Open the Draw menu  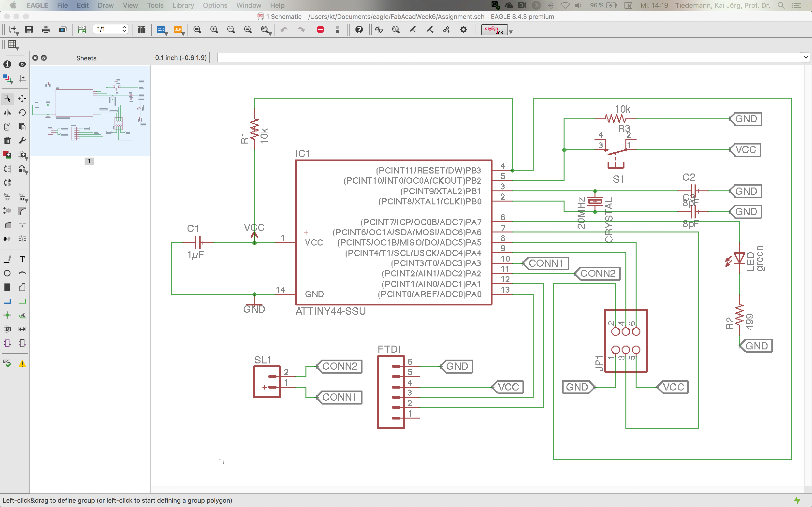tap(106, 5)
